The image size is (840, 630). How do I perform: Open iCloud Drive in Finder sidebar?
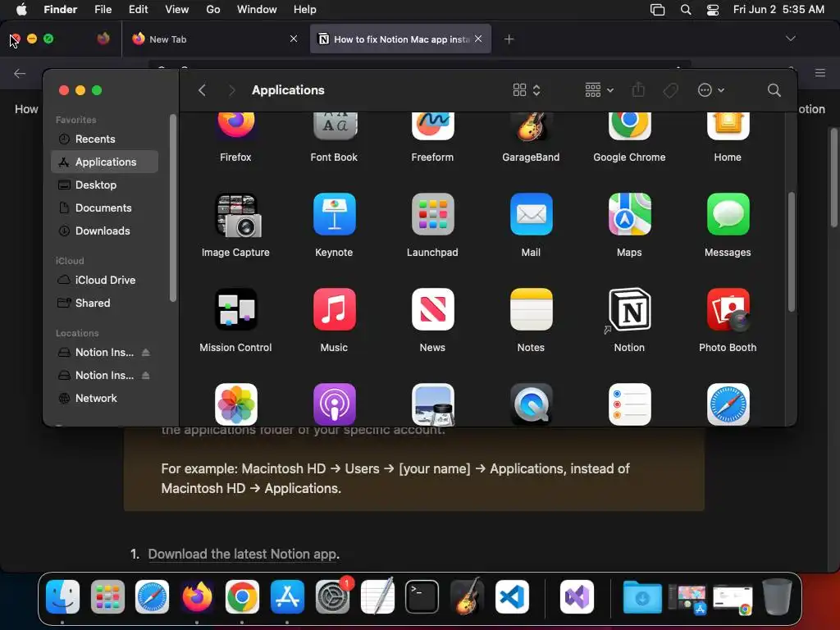coord(104,281)
